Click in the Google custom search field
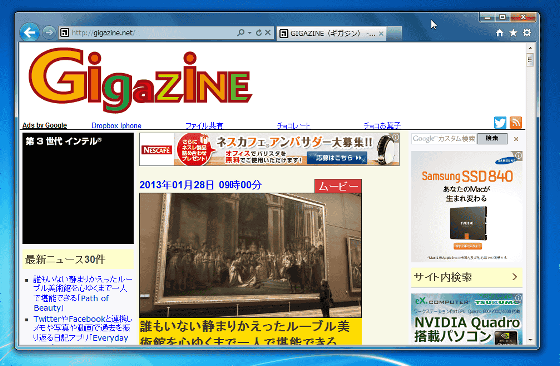The height and width of the screenshot is (366, 560). [444, 139]
